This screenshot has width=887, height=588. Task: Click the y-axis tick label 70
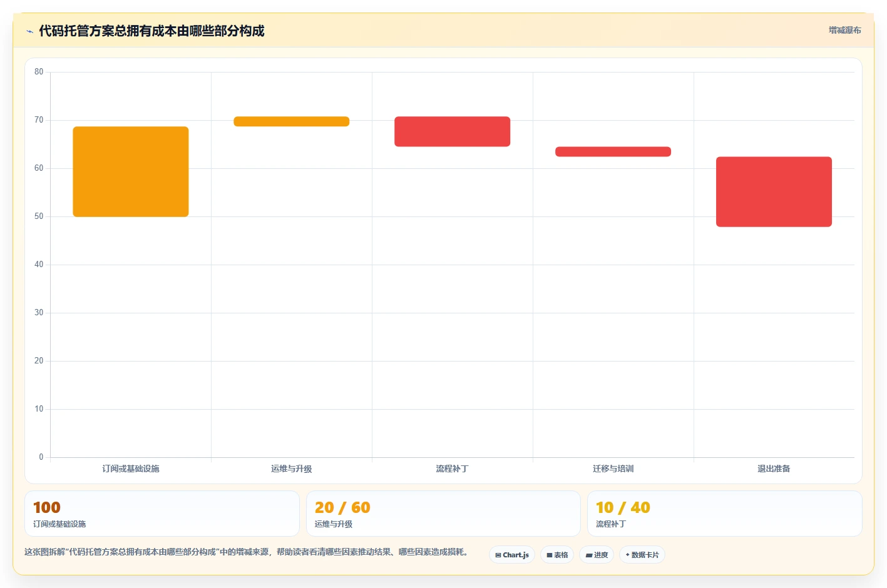(x=39, y=120)
